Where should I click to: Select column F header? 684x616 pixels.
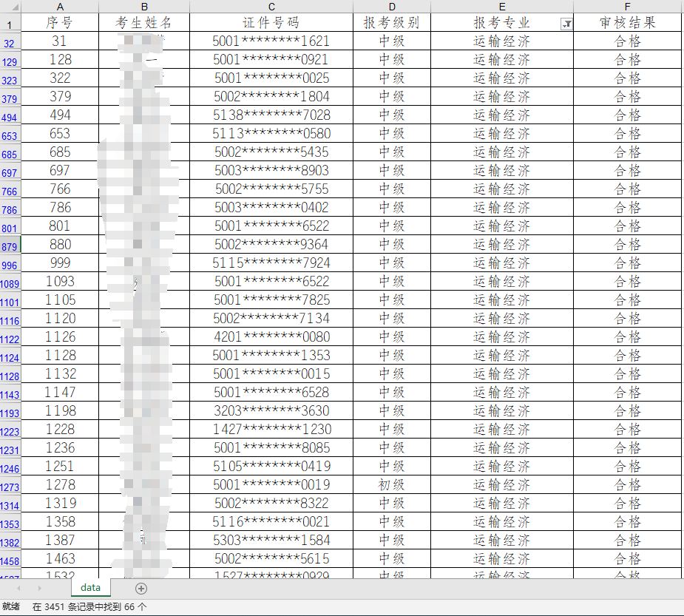click(x=627, y=7)
